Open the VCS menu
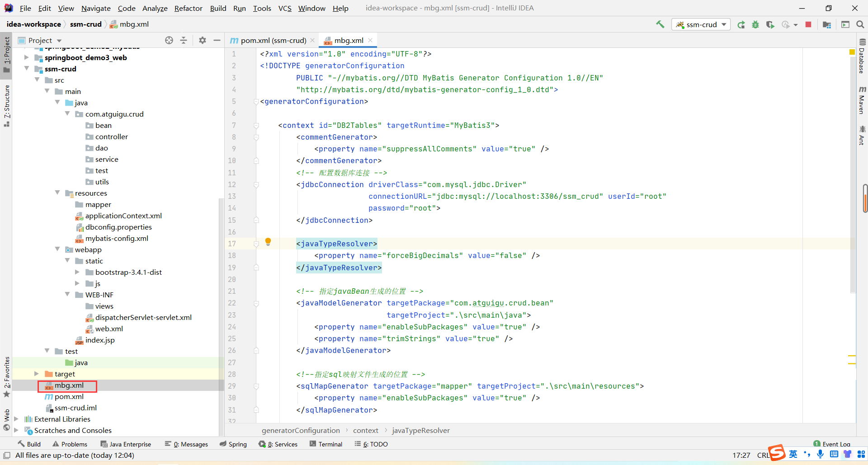868x465 pixels. click(x=285, y=8)
